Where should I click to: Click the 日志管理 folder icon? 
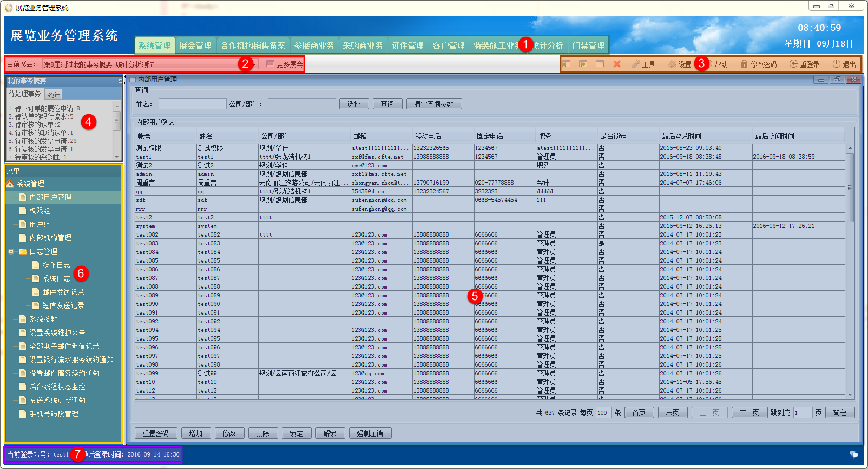(23, 251)
